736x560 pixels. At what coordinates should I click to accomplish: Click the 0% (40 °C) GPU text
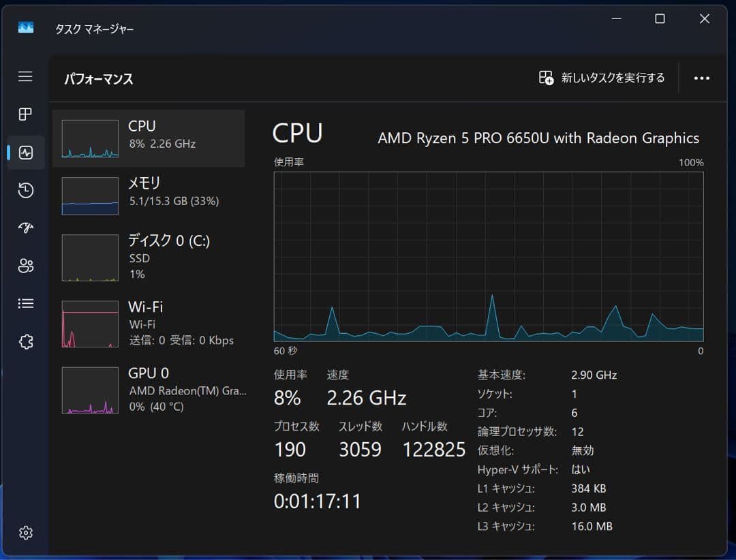tap(156, 407)
